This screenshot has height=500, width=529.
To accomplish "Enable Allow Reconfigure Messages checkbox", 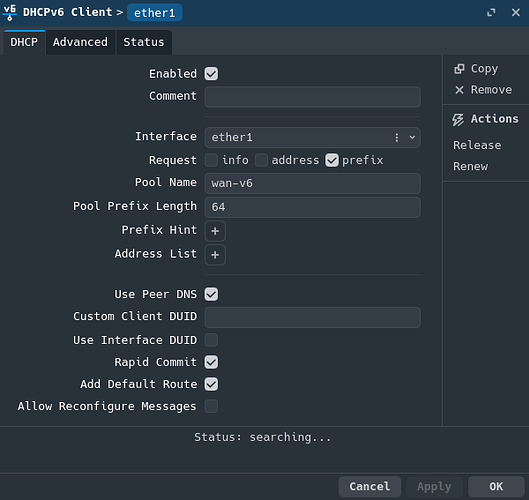I will coord(211,407).
